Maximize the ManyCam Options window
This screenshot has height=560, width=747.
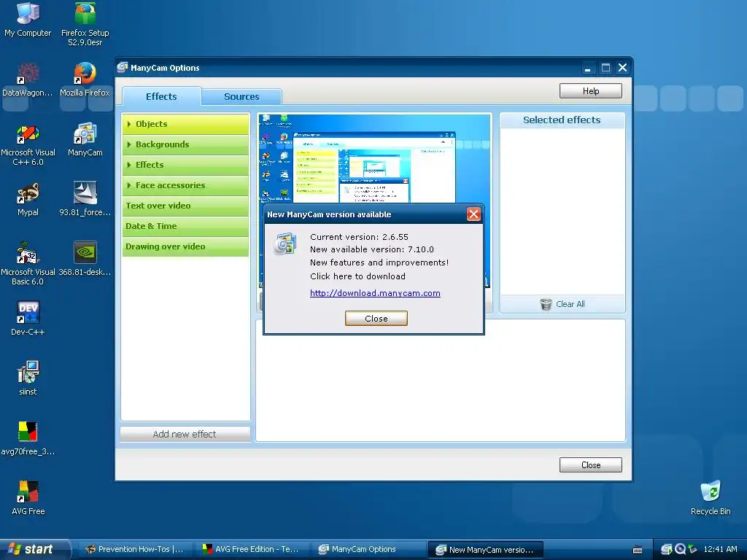[x=605, y=68]
